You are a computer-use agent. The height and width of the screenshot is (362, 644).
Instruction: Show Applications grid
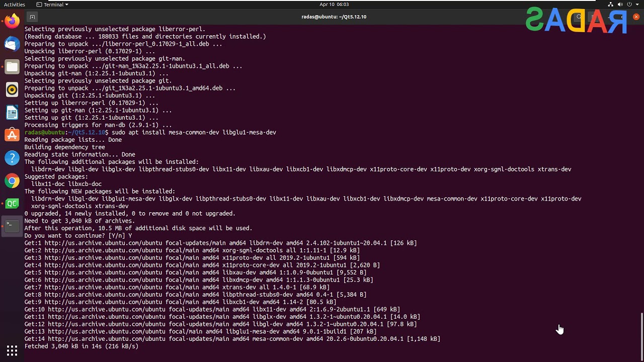12,350
